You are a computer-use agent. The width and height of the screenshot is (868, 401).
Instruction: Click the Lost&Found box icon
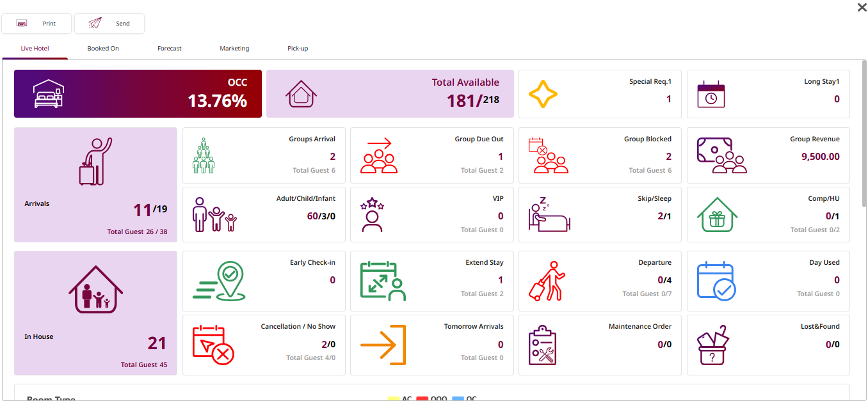tap(714, 345)
